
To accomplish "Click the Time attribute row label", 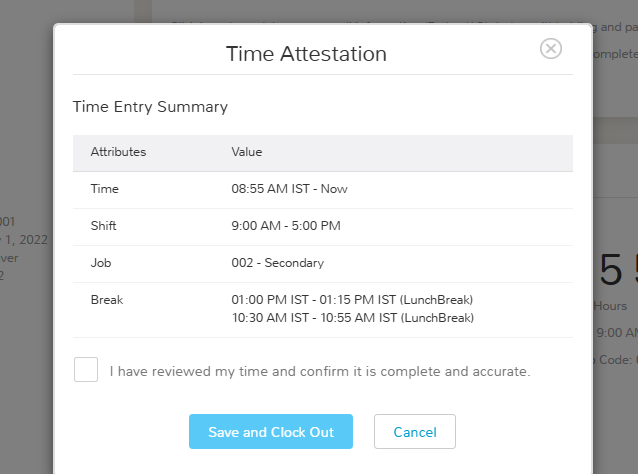I will click(105, 189).
